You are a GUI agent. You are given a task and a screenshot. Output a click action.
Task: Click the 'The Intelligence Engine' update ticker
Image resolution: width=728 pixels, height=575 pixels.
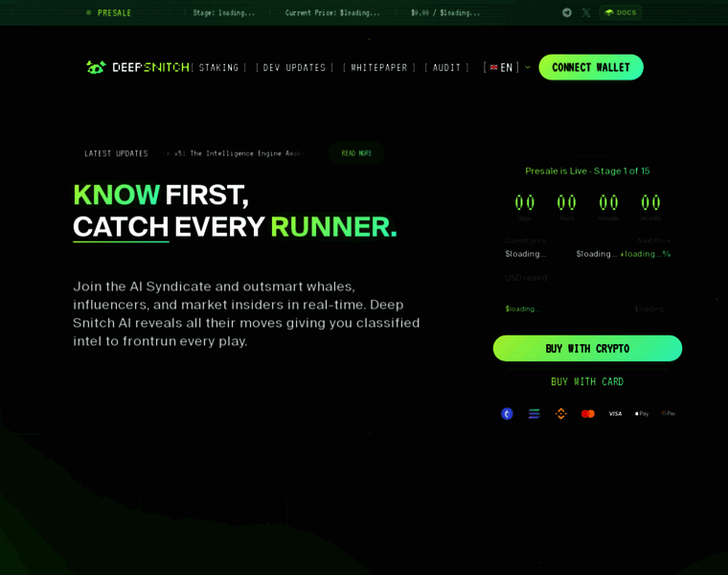[234, 153]
